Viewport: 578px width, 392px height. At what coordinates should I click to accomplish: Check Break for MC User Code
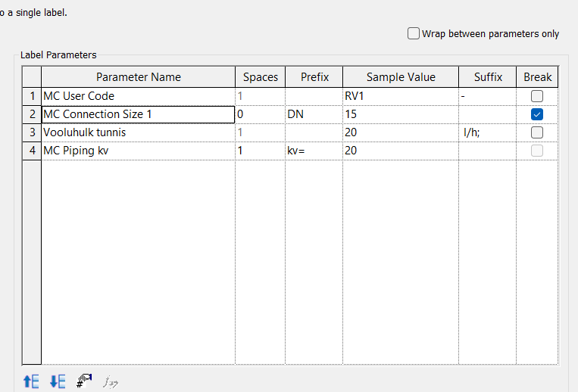tap(537, 96)
